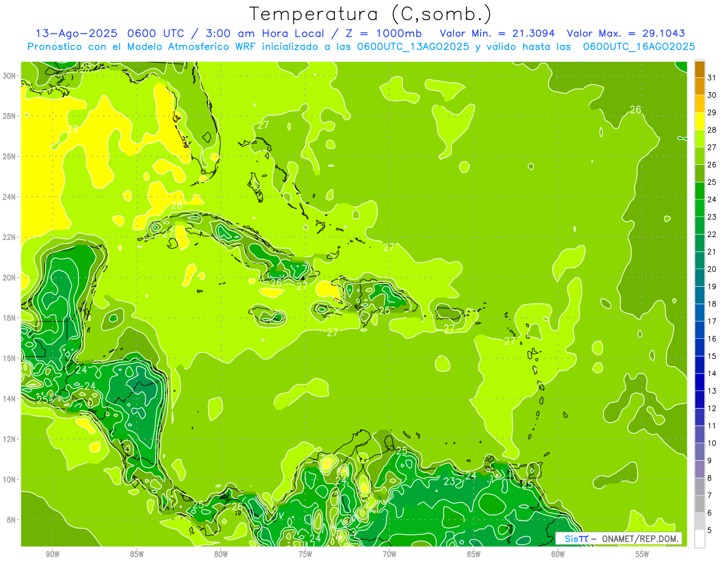This screenshot has height=562, width=728.
Task: Select the "Valor Min. = 21.3094" value
Action: (x=497, y=33)
